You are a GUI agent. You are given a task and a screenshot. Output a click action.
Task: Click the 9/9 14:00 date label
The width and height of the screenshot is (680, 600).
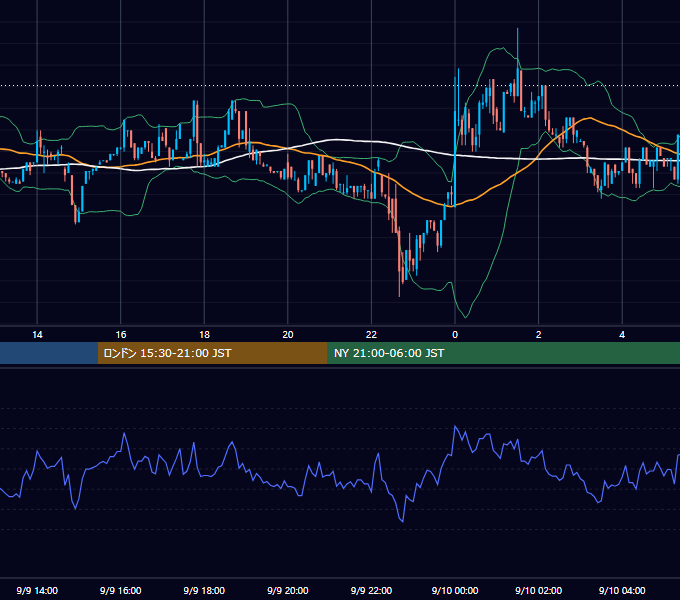pyautogui.click(x=37, y=590)
